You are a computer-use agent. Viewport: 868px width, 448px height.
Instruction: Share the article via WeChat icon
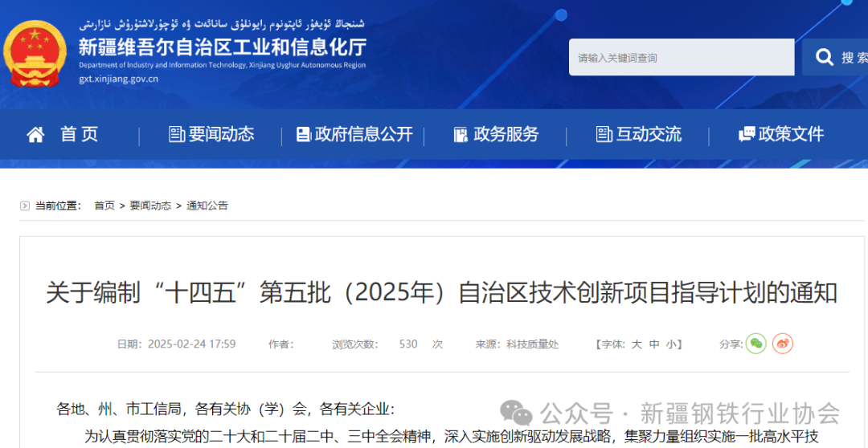tap(755, 344)
